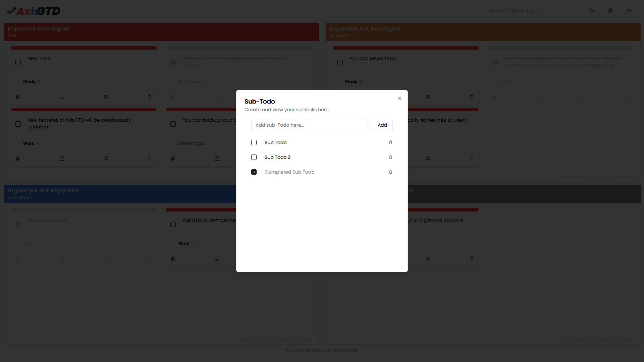Viewport: 644px width, 362px height.
Task: Open sub-todo icon on 'You can DRAG Todo' card
Action: 428,97
